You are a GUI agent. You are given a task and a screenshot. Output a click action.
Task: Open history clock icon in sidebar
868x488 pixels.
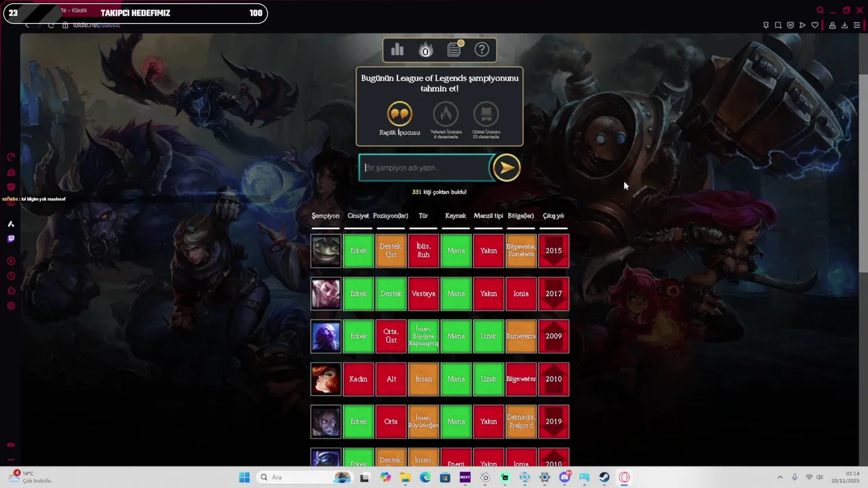point(11,276)
